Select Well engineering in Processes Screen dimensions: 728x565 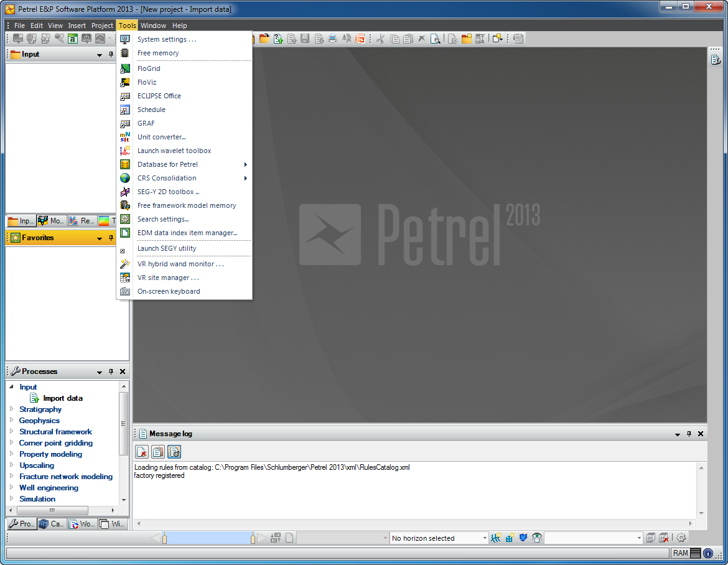pyautogui.click(x=49, y=487)
